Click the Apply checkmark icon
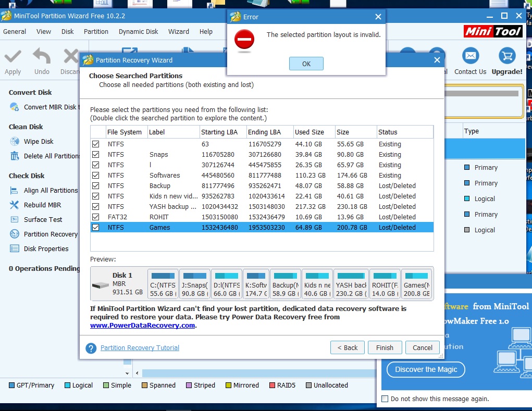532x411 pixels. point(13,56)
